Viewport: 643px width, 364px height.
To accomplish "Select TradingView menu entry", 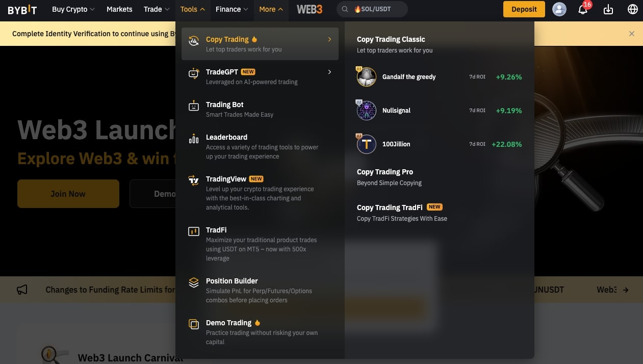I will click(x=260, y=193).
